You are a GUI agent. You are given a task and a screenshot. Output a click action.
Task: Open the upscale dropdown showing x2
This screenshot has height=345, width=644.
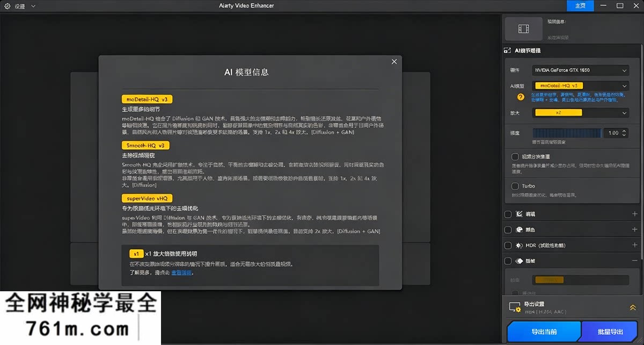[580, 113]
